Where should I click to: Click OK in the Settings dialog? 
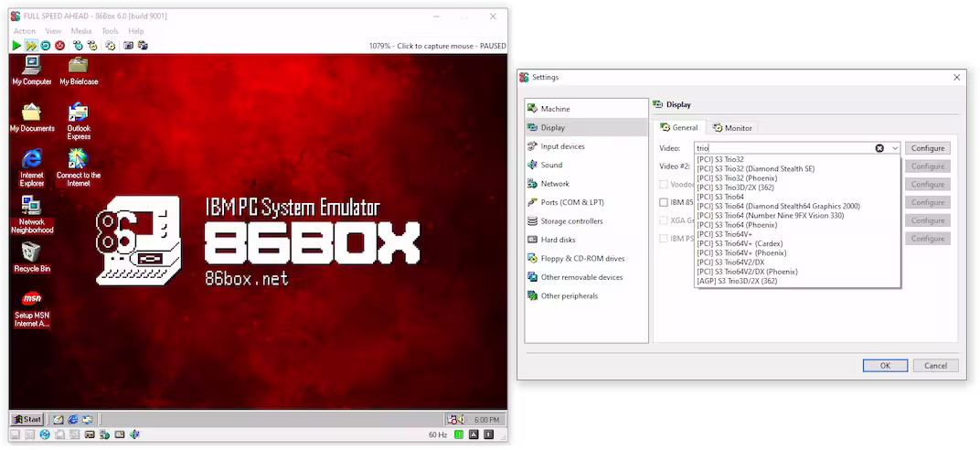click(885, 366)
